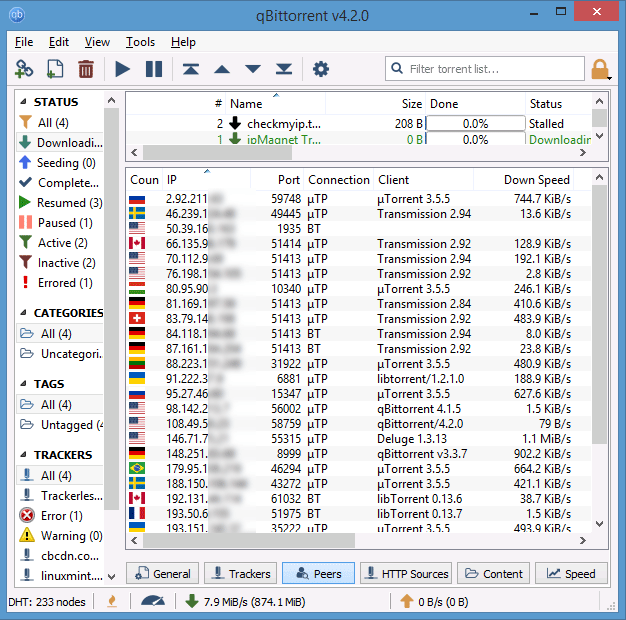
Task: Sort torrents by Status column header
Action: (559, 104)
